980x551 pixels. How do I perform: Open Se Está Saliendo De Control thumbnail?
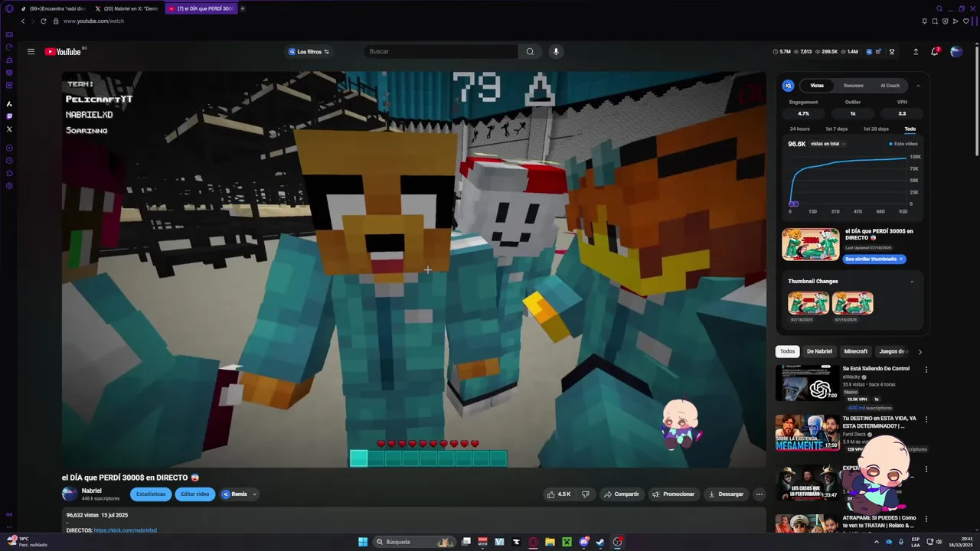(807, 383)
